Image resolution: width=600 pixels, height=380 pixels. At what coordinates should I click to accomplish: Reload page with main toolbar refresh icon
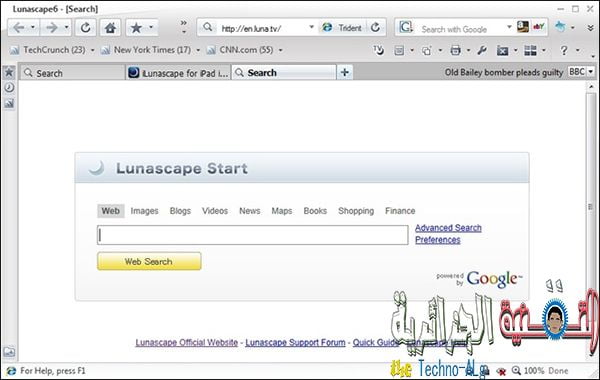tap(85, 28)
